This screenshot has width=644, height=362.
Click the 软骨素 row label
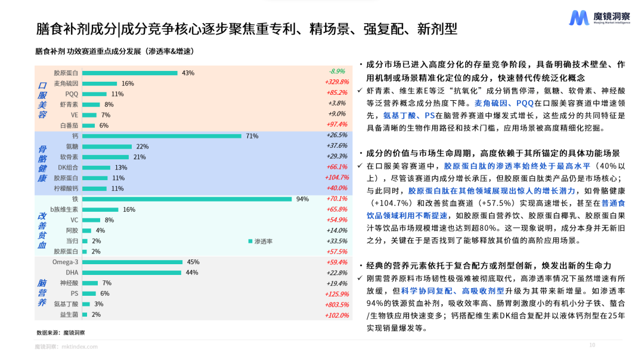coord(69,157)
